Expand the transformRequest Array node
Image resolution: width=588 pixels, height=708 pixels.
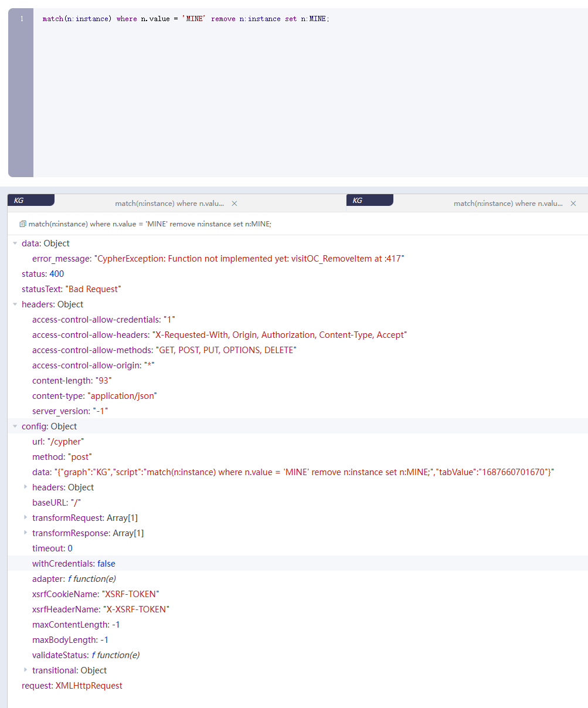25,517
